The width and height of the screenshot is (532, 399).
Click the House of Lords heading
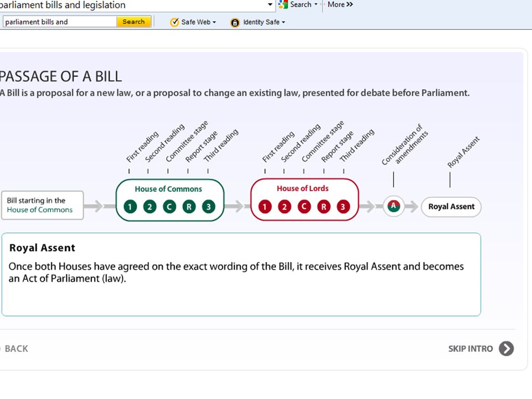pos(303,188)
